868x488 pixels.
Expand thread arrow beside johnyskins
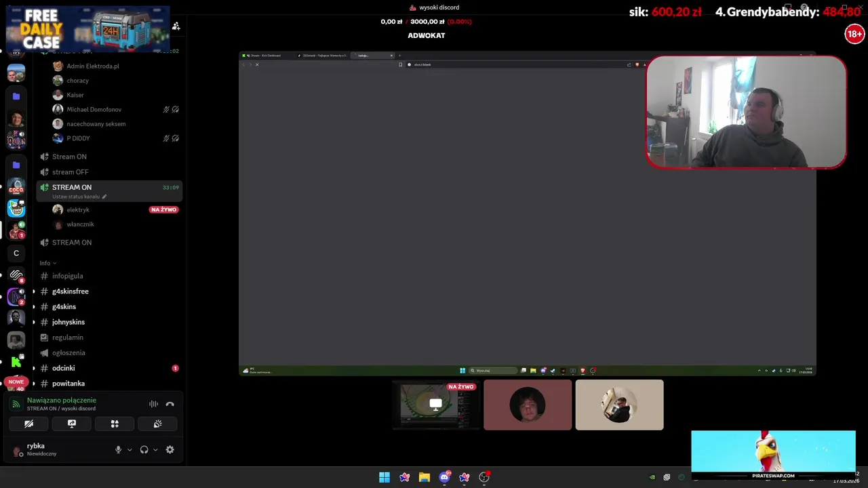point(34,322)
